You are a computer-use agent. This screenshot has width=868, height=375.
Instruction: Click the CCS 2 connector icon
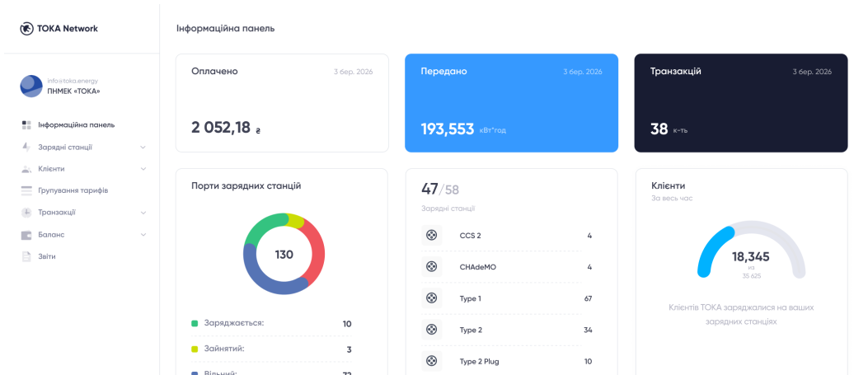click(x=431, y=235)
